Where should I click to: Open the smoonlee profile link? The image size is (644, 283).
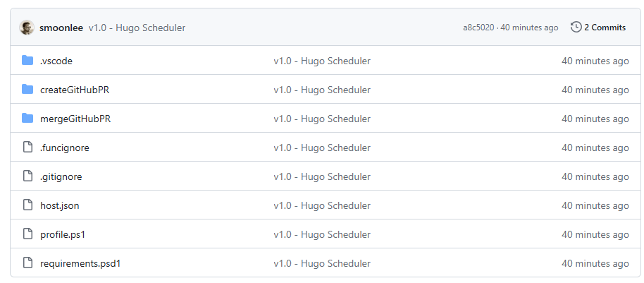point(61,28)
